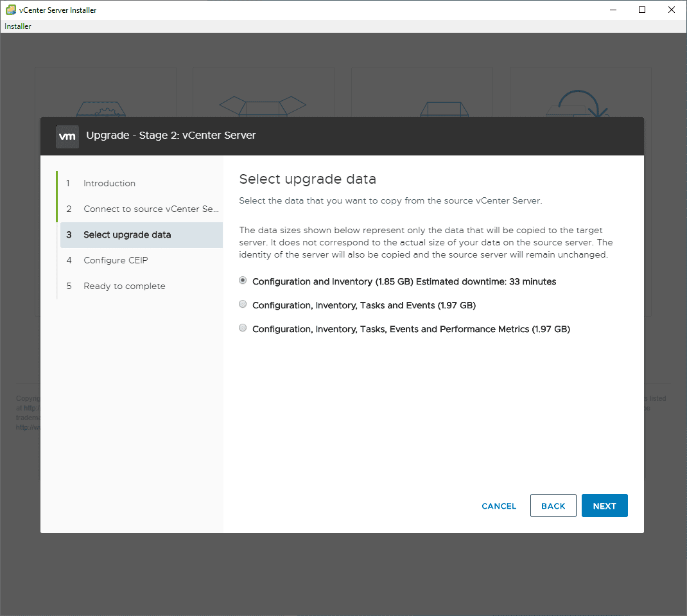Select the option including Performance Metrics

(x=243, y=328)
